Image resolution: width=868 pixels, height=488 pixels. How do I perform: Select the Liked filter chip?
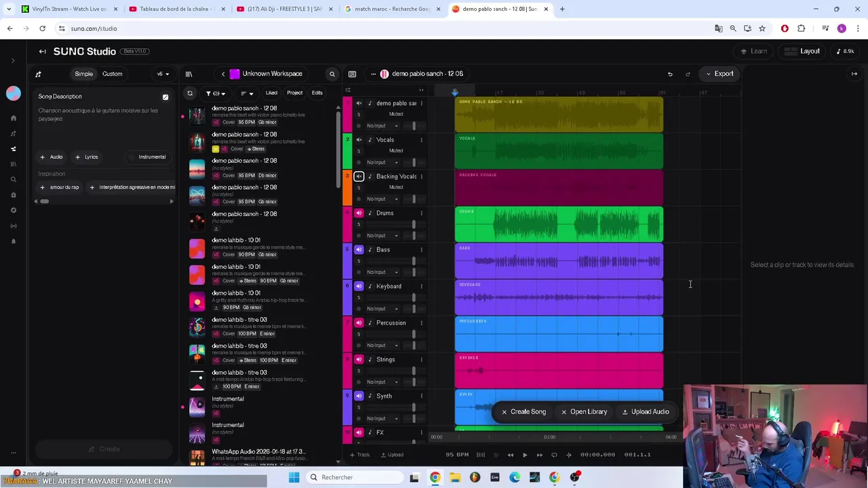pyautogui.click(x=271, y=93)
